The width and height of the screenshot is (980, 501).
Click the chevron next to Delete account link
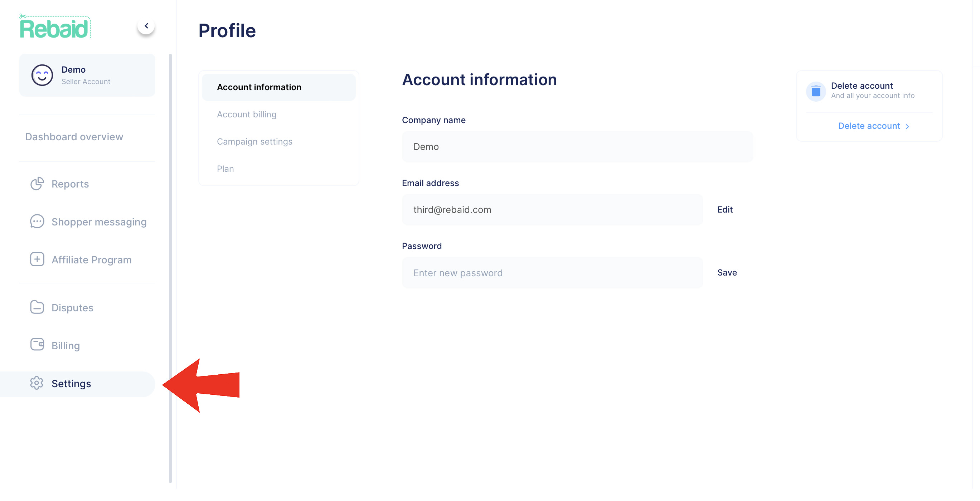point(907,126)
